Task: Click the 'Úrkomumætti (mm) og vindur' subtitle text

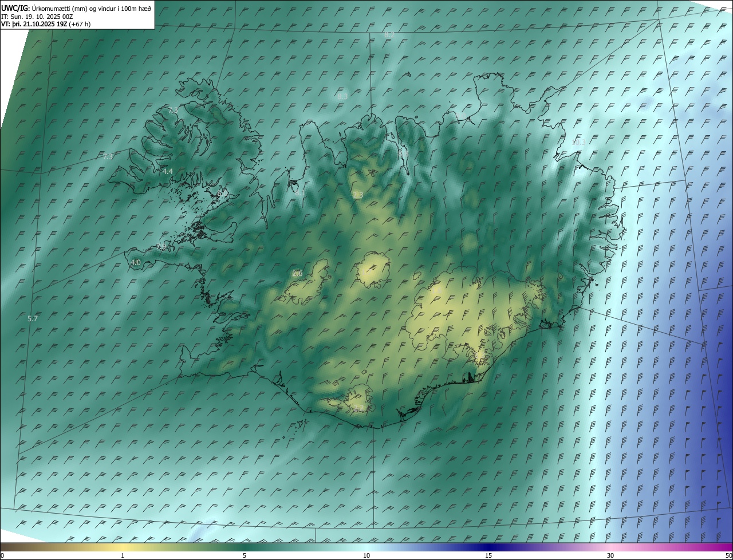Action: (73, 8)
